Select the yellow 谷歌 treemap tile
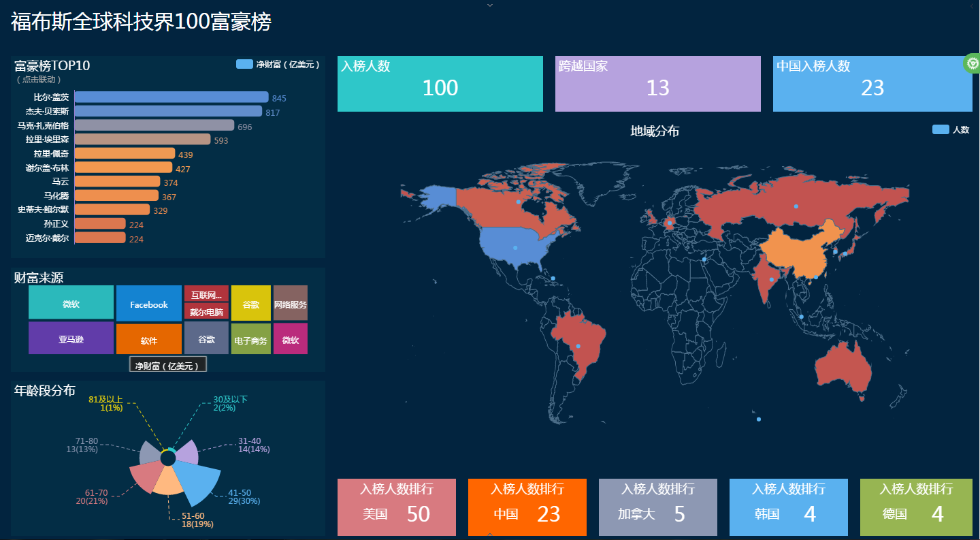The width and height of the screenshot is (980, 540). click(251, 303)
